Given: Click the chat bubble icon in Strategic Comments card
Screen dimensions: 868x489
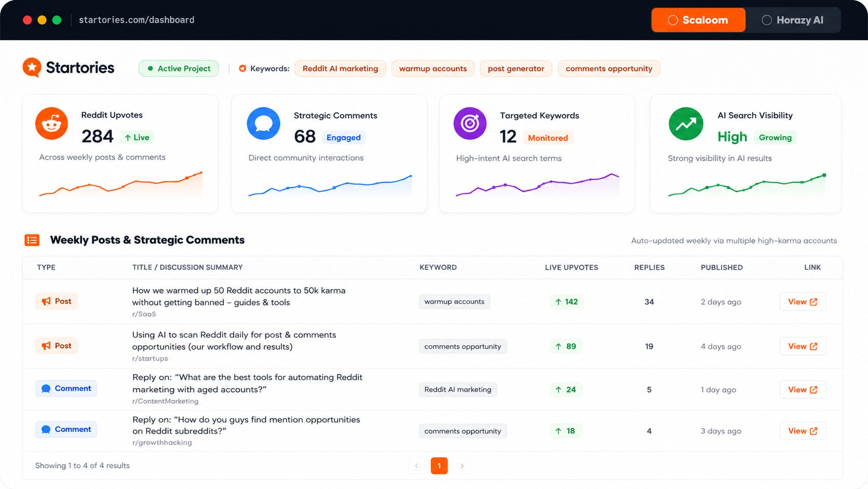Looking at the screenshot, I should pos(264,123).
